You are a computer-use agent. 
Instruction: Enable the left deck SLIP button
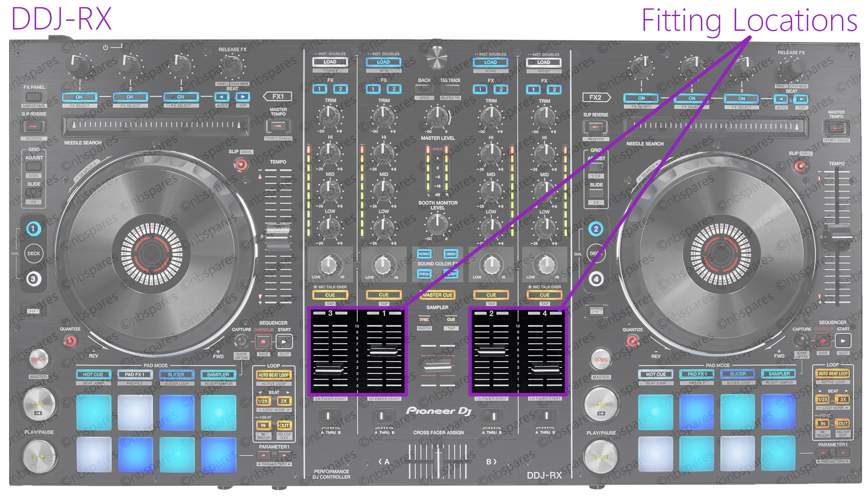coord(241,164)
